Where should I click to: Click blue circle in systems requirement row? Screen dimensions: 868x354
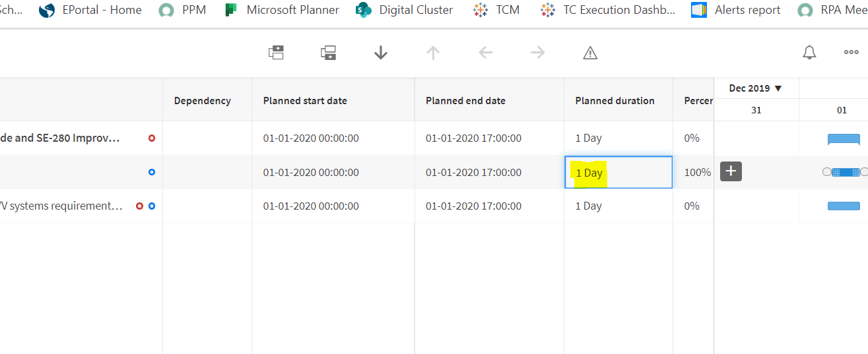[x=152, y=206]
